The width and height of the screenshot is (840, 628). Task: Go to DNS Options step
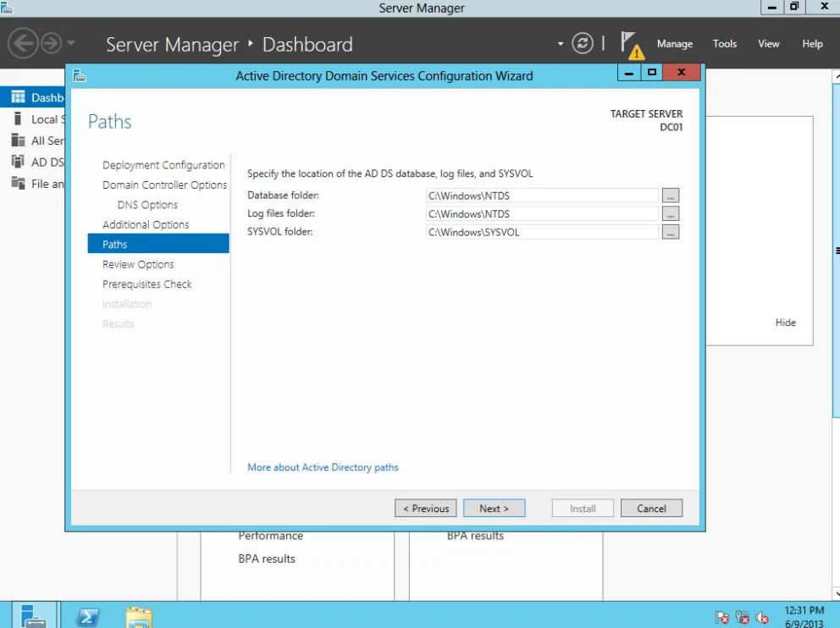pos(147,205)
